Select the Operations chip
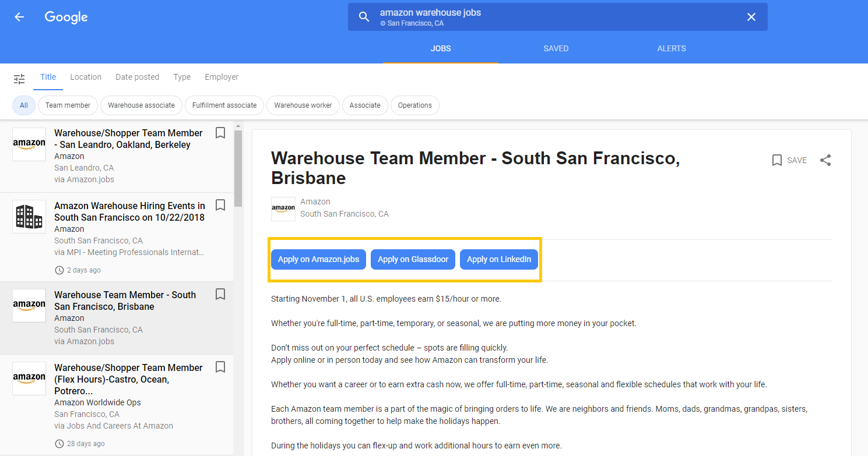Image resolution: width=868 pixels, height=456 pixels. (415, 105)
